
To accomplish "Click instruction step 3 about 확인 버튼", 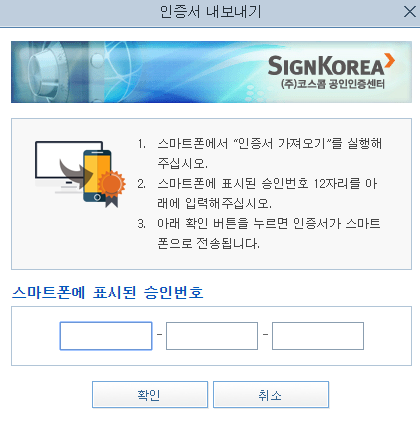I will (x=259, y=233).
